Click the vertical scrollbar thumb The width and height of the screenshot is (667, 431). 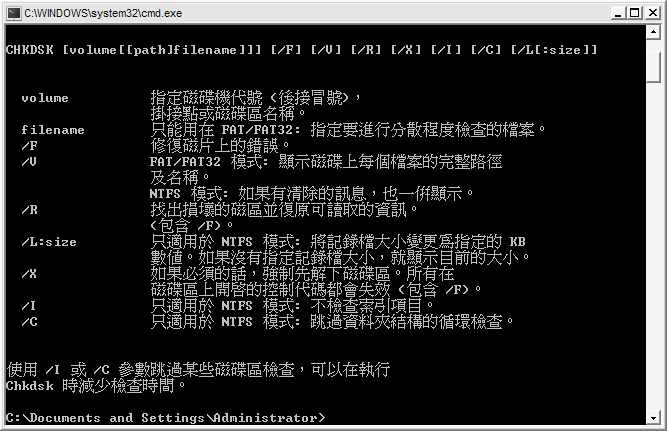coord(653,61)
